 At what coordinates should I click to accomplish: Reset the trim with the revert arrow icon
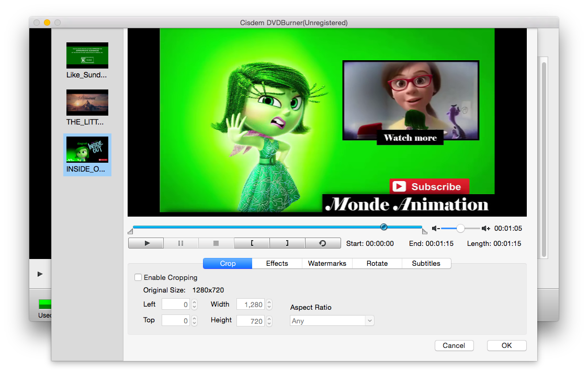323,243
